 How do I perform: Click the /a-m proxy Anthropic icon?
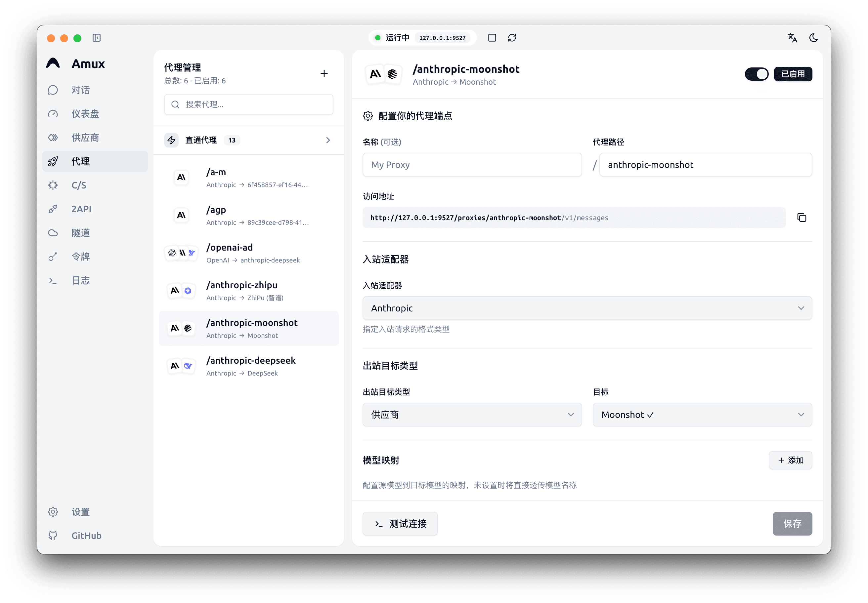[x=182, y=178]
